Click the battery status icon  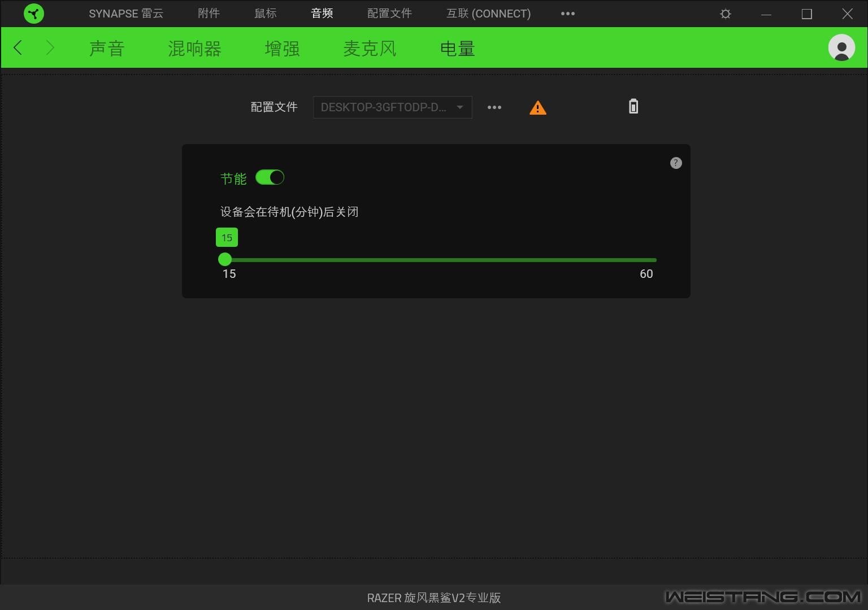[633, 106]
